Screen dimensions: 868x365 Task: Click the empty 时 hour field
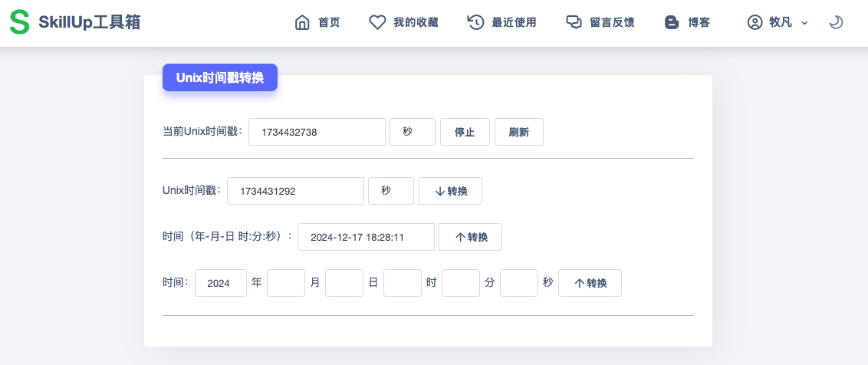[403, 283]
